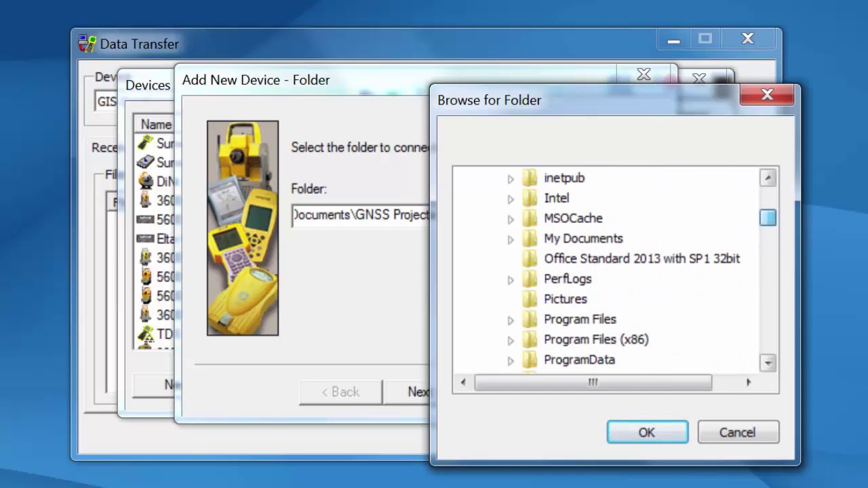Expand the Program Files folder node
Screen dimensions: 868x488
[x=511, y=321]
